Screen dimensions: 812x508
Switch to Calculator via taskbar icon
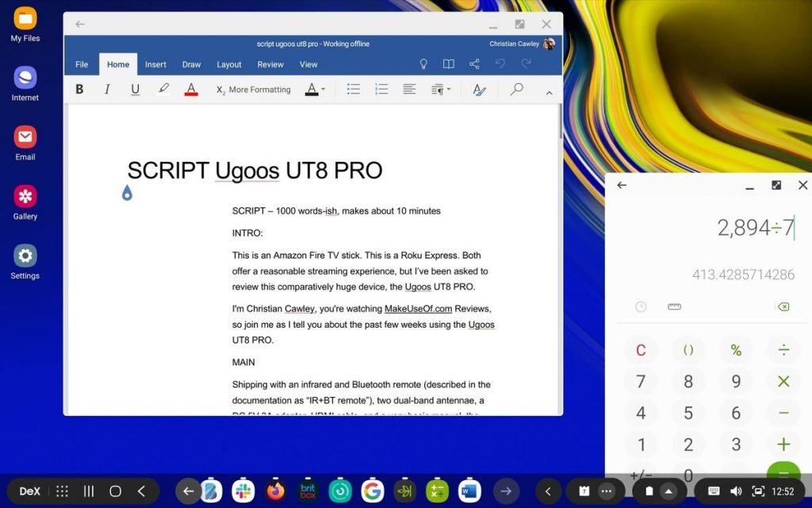[437, 491]
